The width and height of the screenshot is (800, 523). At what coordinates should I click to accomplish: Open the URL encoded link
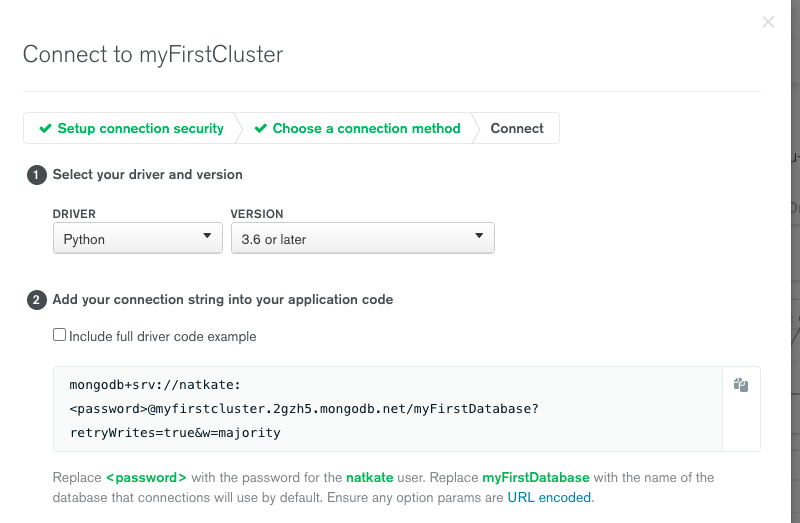549,497
